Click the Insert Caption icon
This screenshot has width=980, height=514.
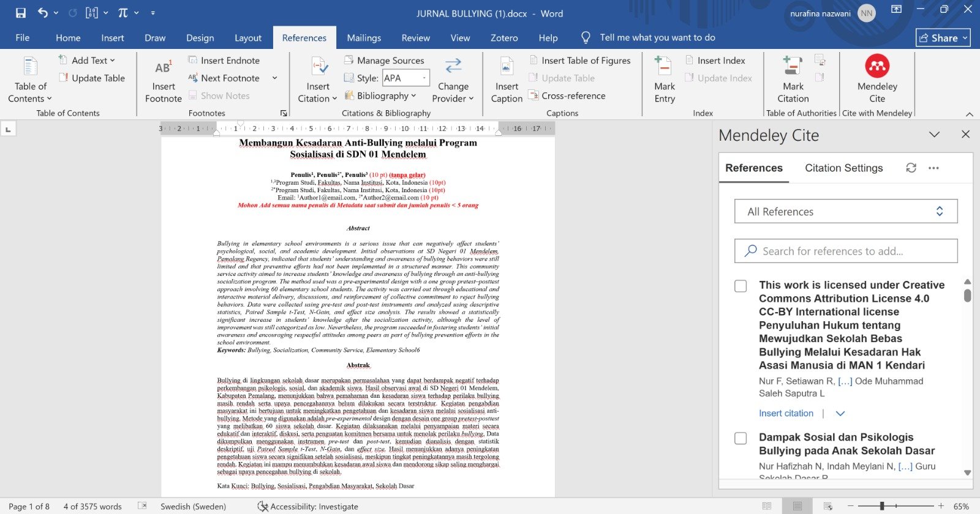[x=507, y=69]
